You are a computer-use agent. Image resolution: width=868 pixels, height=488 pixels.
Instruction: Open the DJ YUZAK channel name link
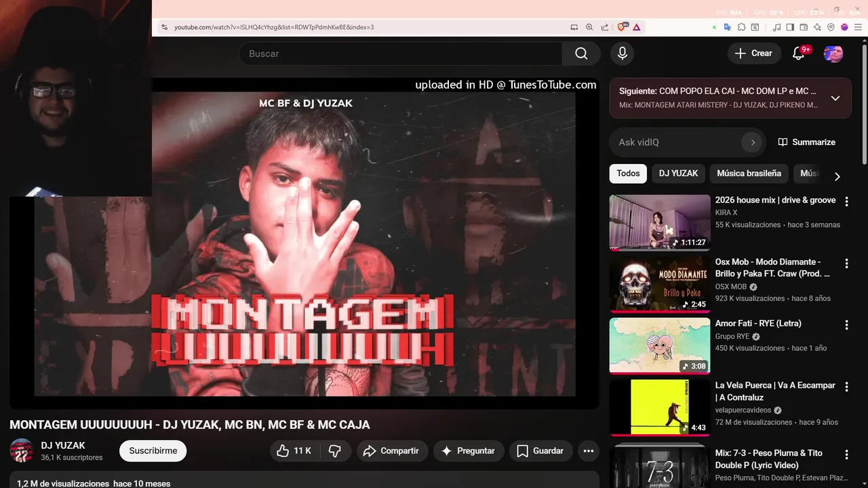[x=63, y=445]
